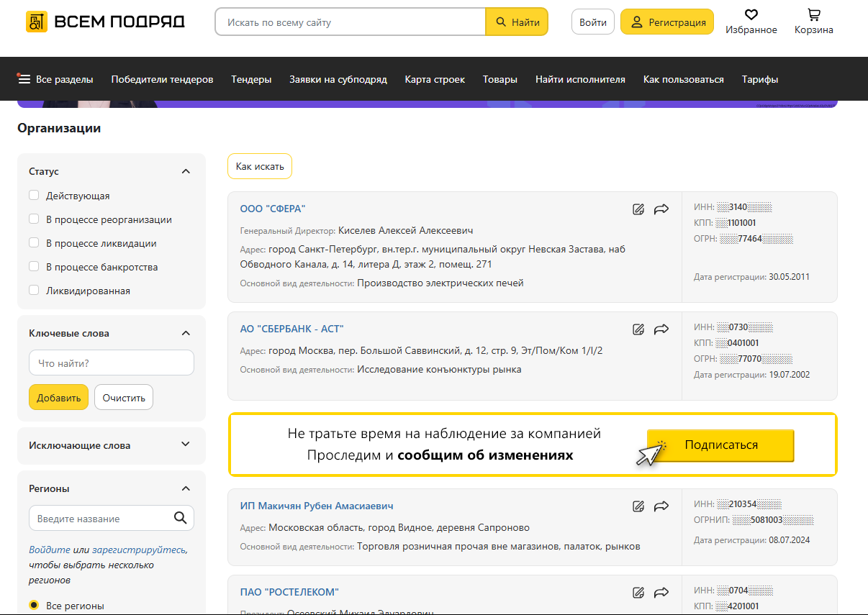Click the edit note icon for АО "СБЕРБАНК - АСТ"
This screenshot has height=615, width=868.
638,329
